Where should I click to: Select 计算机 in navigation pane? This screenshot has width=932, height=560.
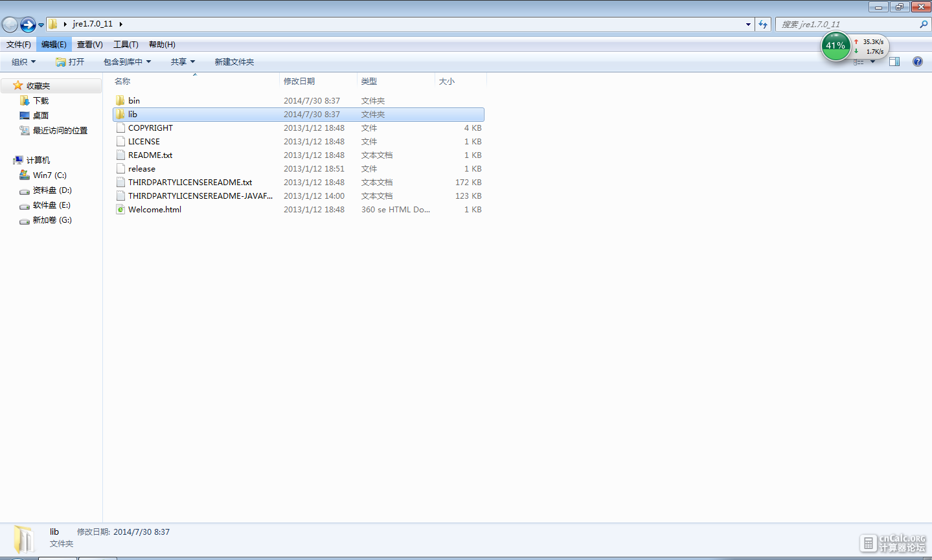coord(38,161)
